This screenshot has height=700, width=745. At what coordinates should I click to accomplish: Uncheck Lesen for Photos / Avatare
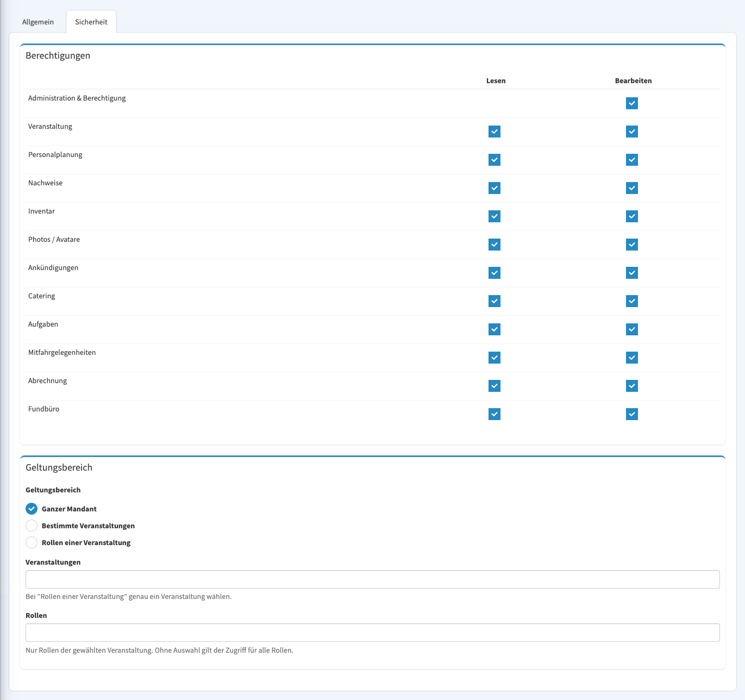click(494, 245)
